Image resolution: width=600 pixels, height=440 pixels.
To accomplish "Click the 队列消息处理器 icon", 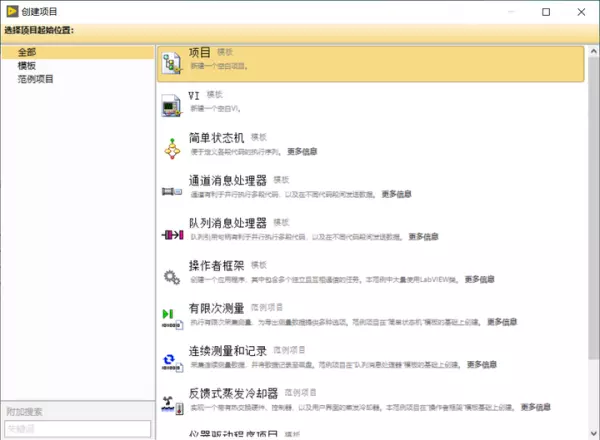I will point(173,235).
